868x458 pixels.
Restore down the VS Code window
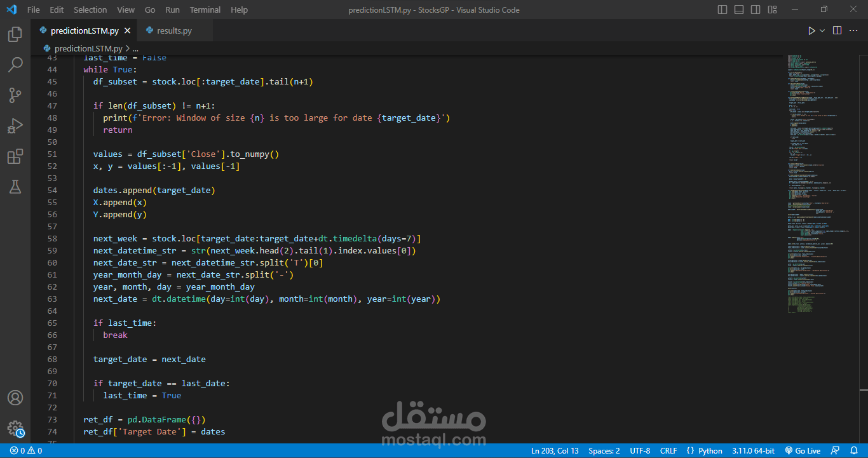[x=824, y=10]
